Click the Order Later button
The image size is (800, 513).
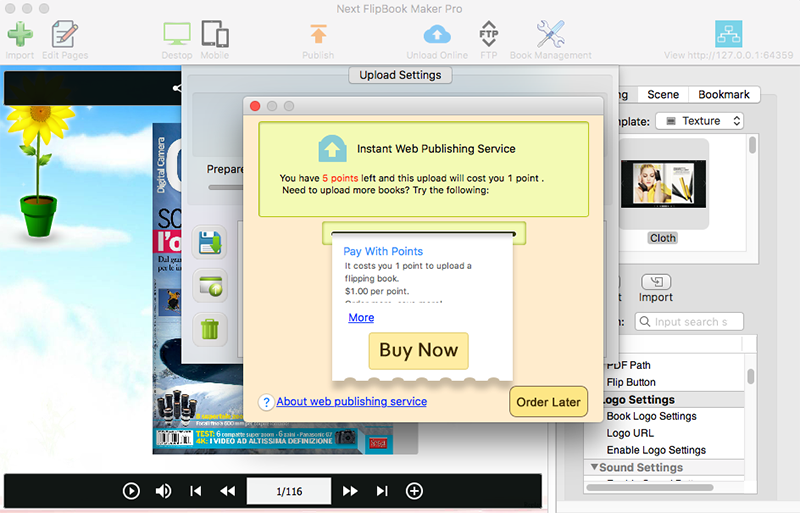coord(548,402)
